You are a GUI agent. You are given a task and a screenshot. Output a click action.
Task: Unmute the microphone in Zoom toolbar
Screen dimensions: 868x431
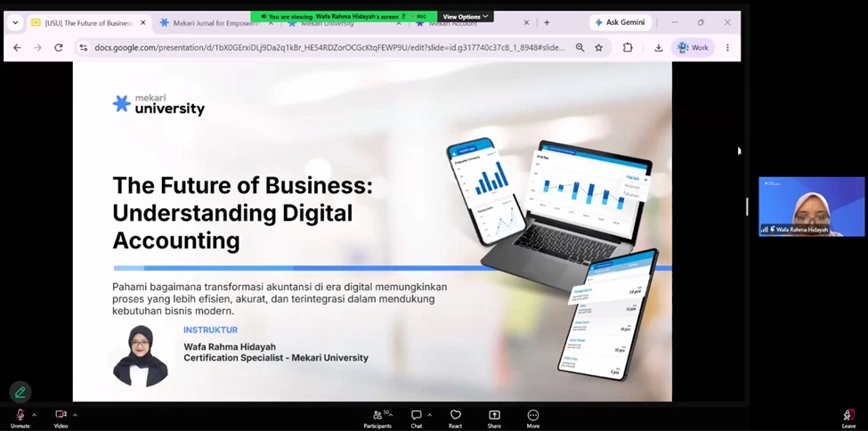(20, 419)
